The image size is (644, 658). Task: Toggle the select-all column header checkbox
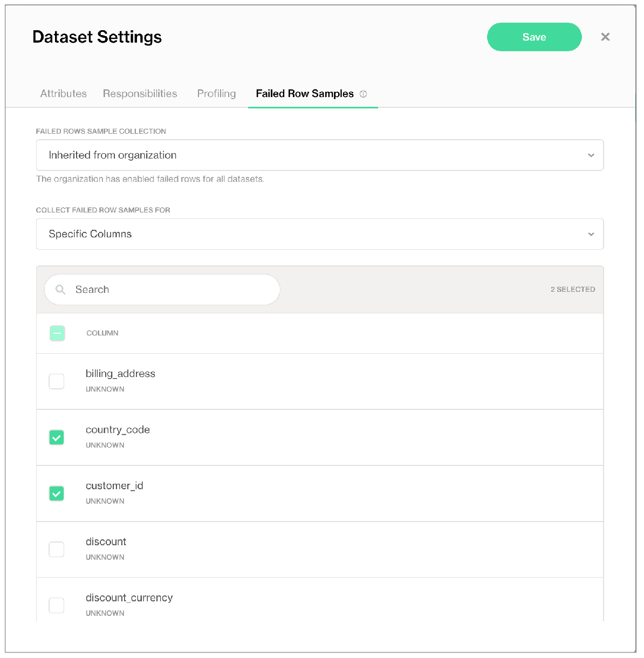tap(57, 333)
